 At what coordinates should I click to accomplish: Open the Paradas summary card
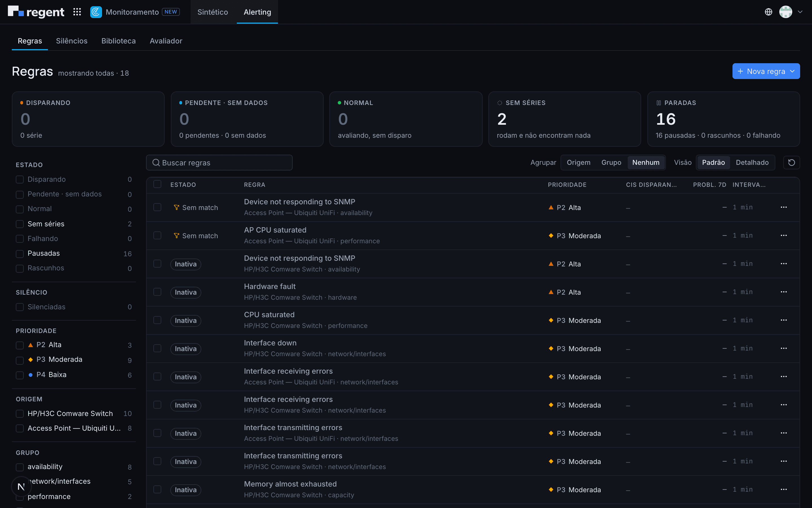click(x=723, y=119)
